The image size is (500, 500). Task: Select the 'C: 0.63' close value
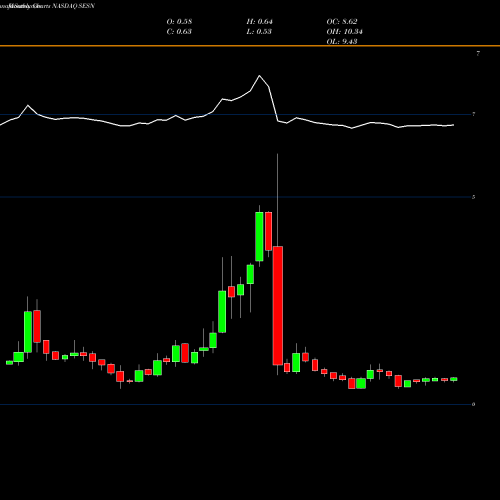[179, 32]
